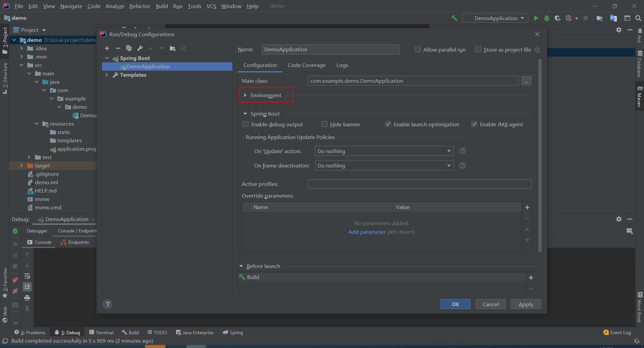The height and width of the screenshot is (348, 644).
Task: Collapse the Spring Boot settings section
Action: 245,114
